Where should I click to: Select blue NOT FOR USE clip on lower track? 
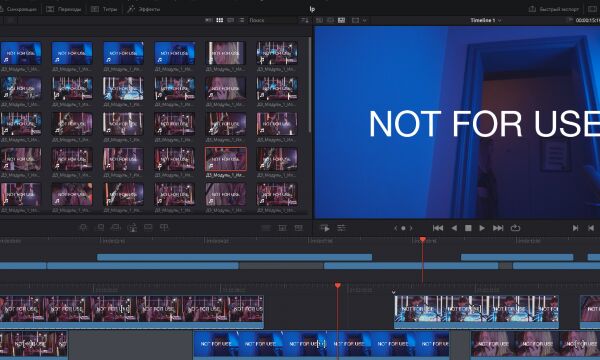point(321,344)
